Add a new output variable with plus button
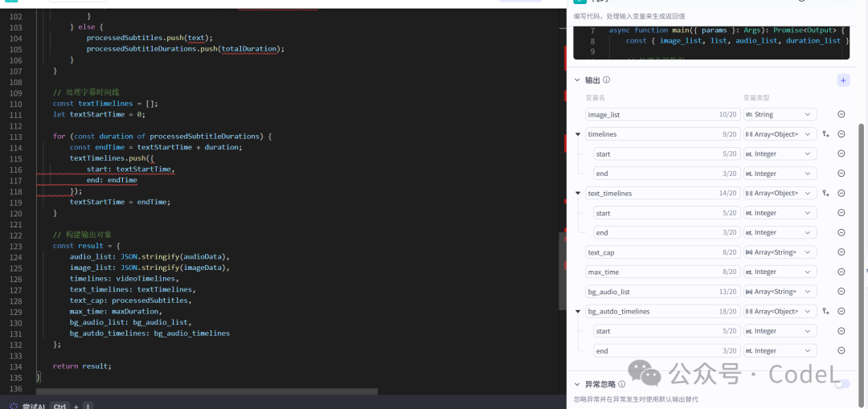Image resolution: width=868 pixels, height=409 pixels. [x=843, y=80]
